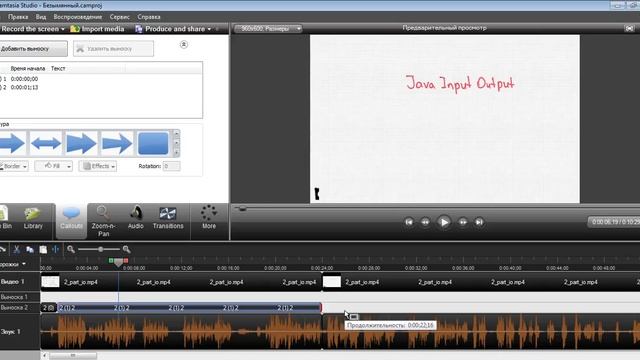Click the preview playback progress slider
640x360 pixels.
point(242,209)
